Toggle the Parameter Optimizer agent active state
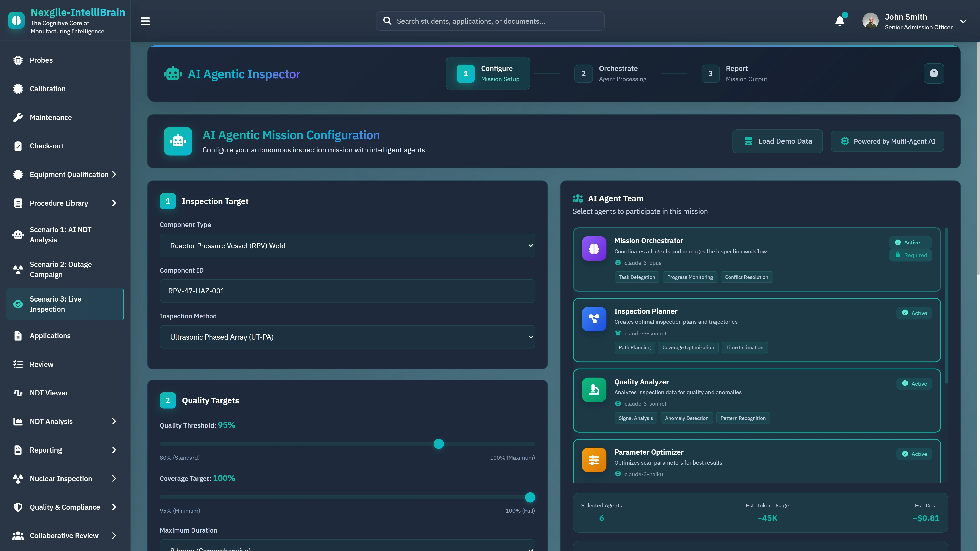 click(x=914, y=454)
